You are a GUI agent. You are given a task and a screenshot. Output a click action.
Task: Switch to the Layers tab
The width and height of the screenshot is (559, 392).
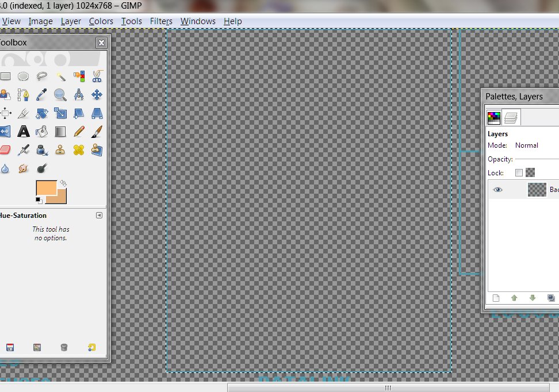pos(512,118)
